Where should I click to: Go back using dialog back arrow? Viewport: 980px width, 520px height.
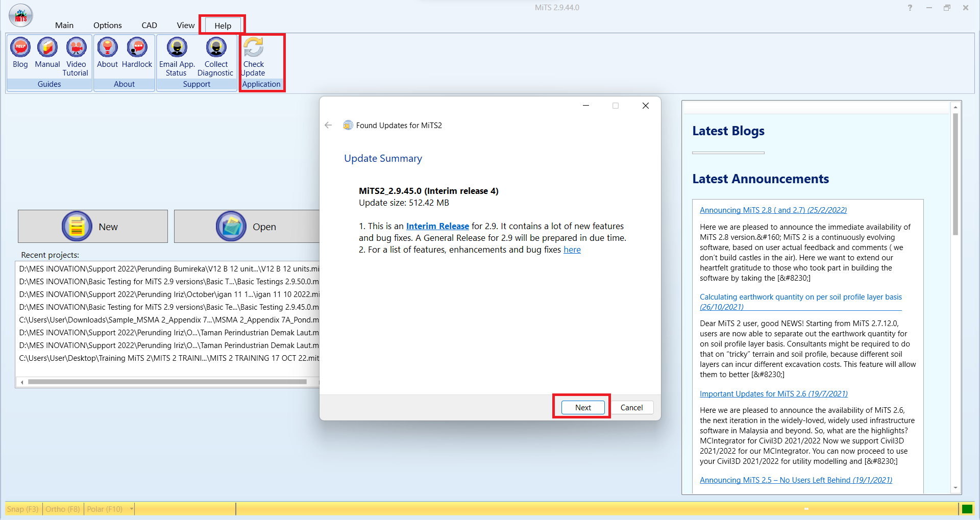328,125
